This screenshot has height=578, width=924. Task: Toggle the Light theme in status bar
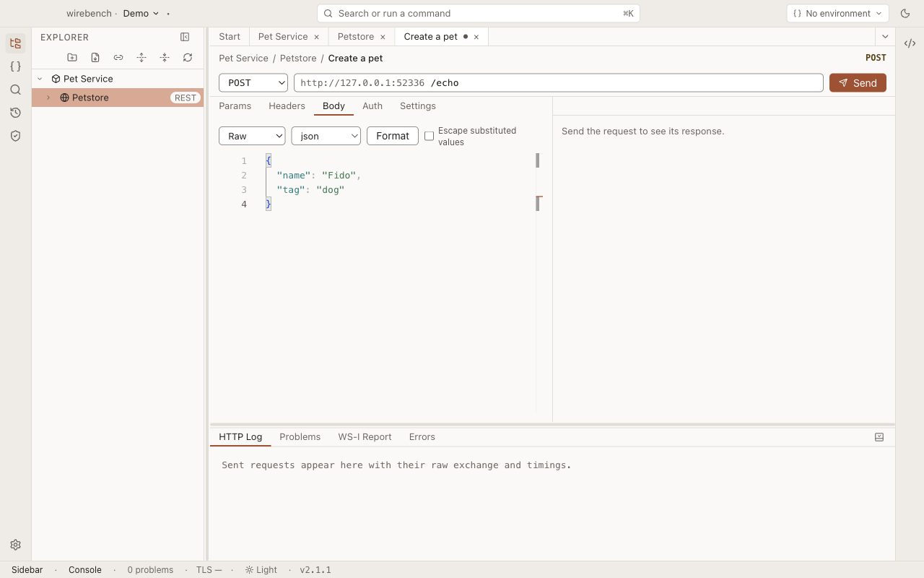click(261, 570)
